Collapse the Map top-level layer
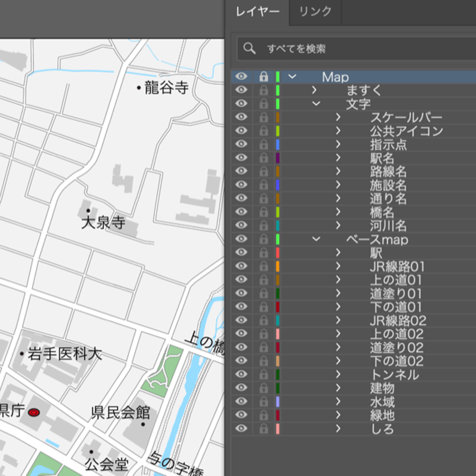The width and height of the screenshot is (476, 476). coord(292,77)
